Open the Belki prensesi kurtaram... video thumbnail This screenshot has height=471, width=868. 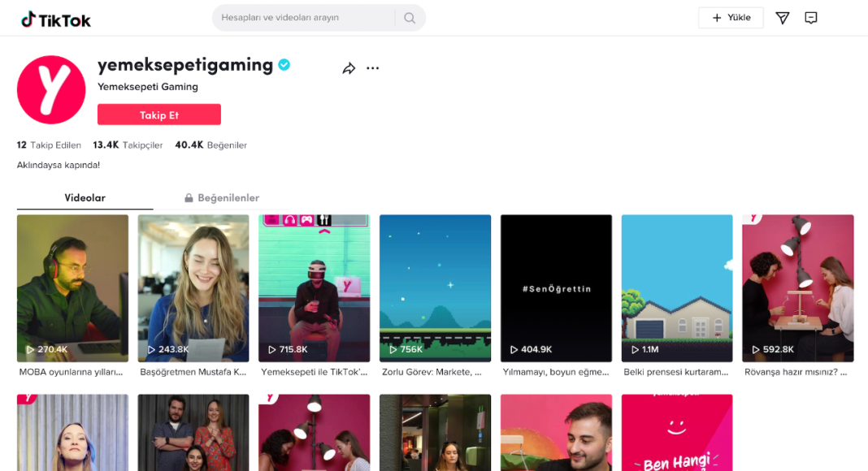click(677, 288)
